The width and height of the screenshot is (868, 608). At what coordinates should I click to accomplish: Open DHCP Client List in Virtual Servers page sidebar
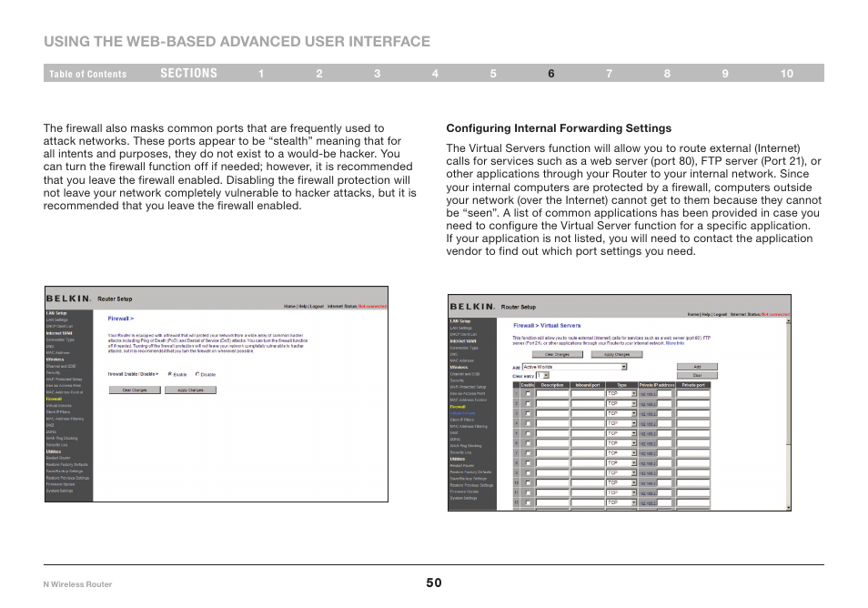(463, 334)
